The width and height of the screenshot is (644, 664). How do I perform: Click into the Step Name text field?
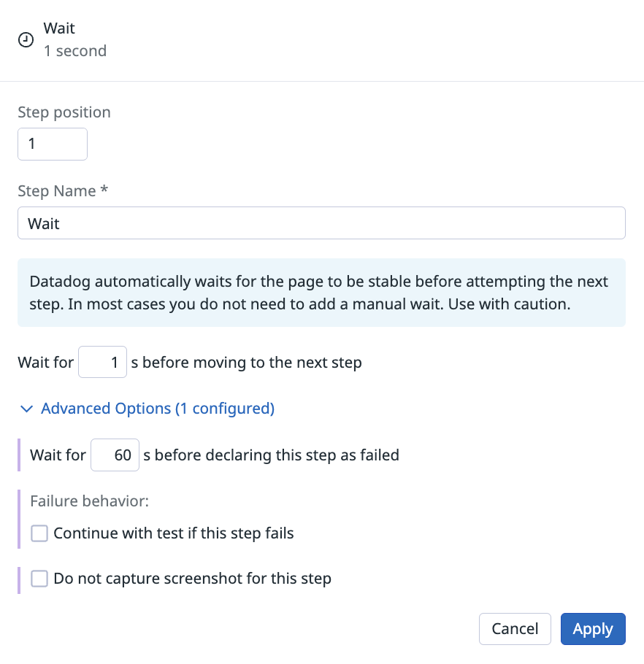(321, 223)
